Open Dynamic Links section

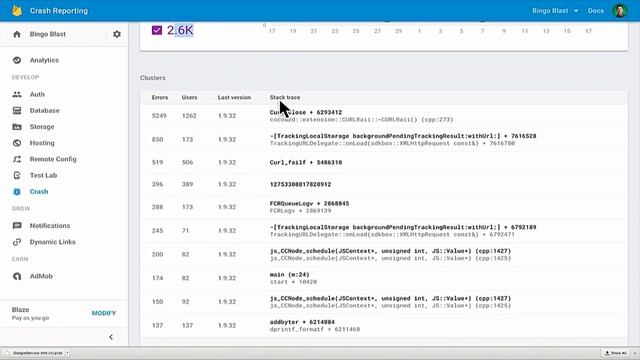(x=53, y=242)
